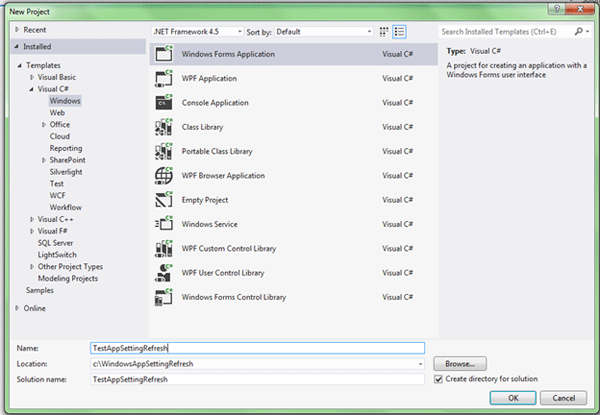
Task: Click the search magnifier icon
Action: pos(579,31)
